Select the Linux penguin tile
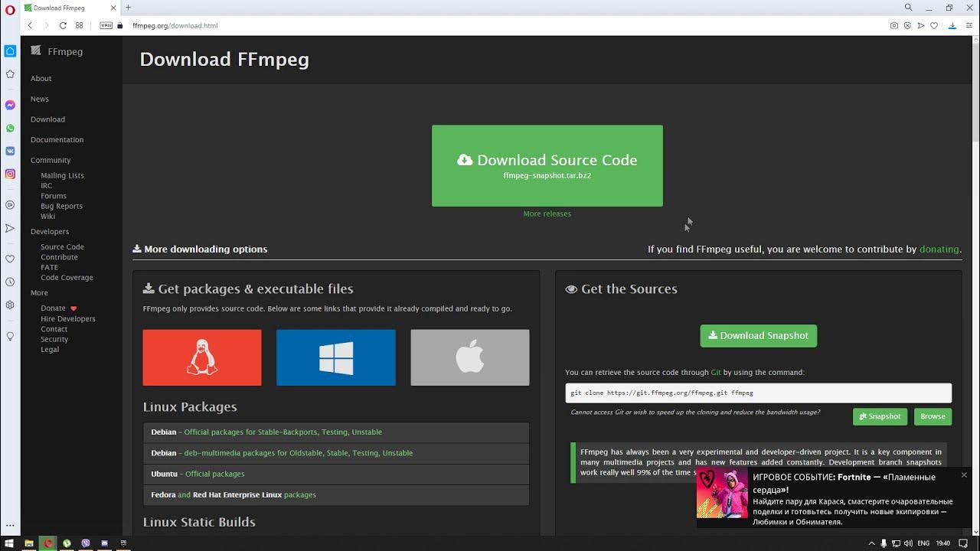 (202, 357)
